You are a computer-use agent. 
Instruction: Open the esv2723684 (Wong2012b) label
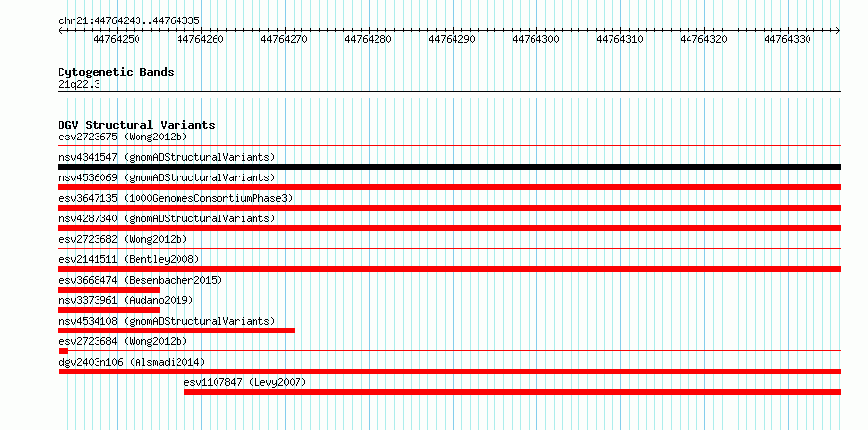click(122, 341)
